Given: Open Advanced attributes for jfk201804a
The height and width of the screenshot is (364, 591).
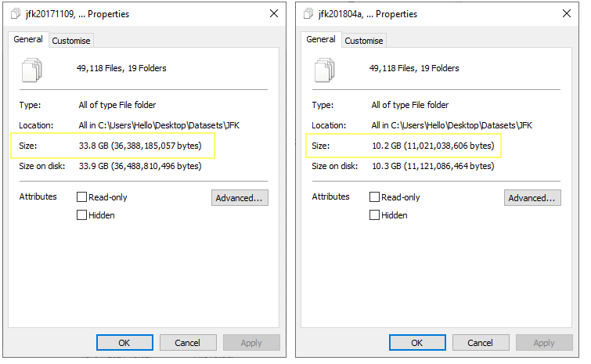Looking at the screenshot, I should [532, 198].
